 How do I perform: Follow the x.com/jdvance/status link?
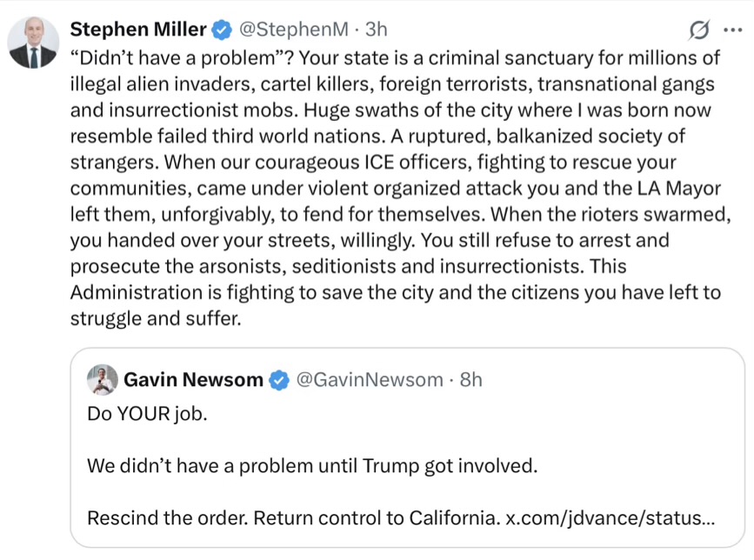pos(611,518)
